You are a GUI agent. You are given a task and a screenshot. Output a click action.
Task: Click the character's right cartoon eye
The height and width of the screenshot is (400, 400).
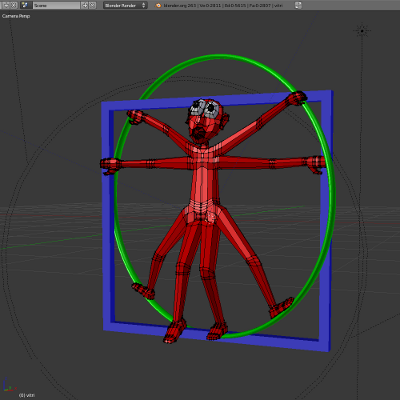[212, 109]
